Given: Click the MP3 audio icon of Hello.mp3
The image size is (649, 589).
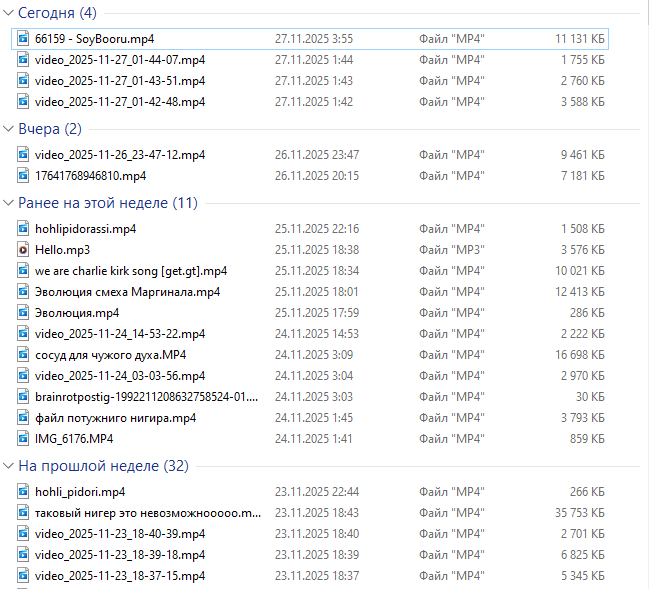Looking at the screenshot, I should click(x=23, y=250).
